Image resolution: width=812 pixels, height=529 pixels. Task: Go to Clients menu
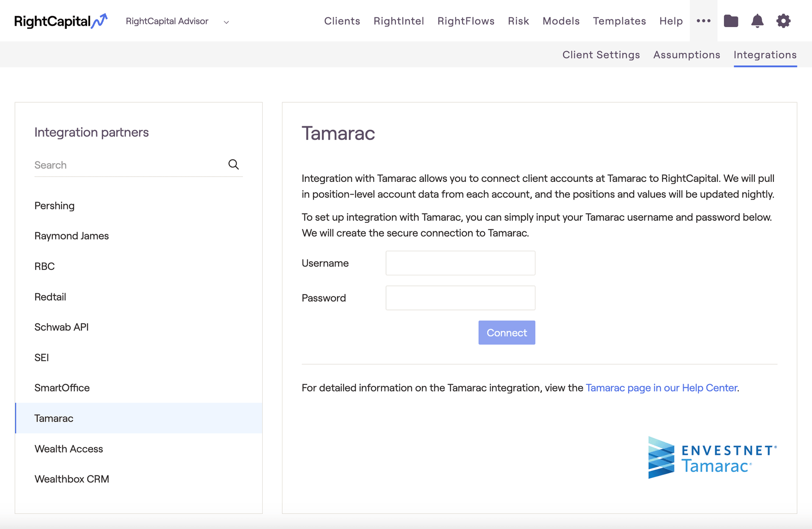tap(342, 21)
